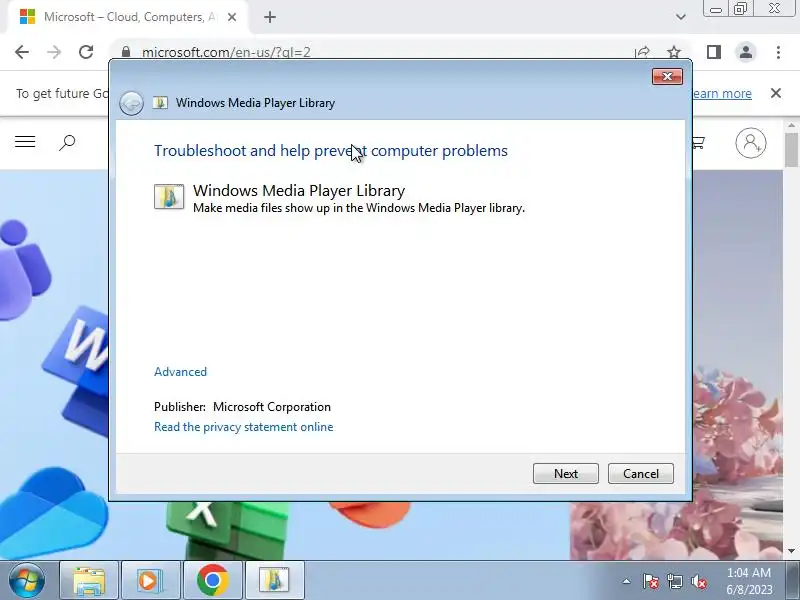Open Windows Media Player from taskbar

point(151,581)
